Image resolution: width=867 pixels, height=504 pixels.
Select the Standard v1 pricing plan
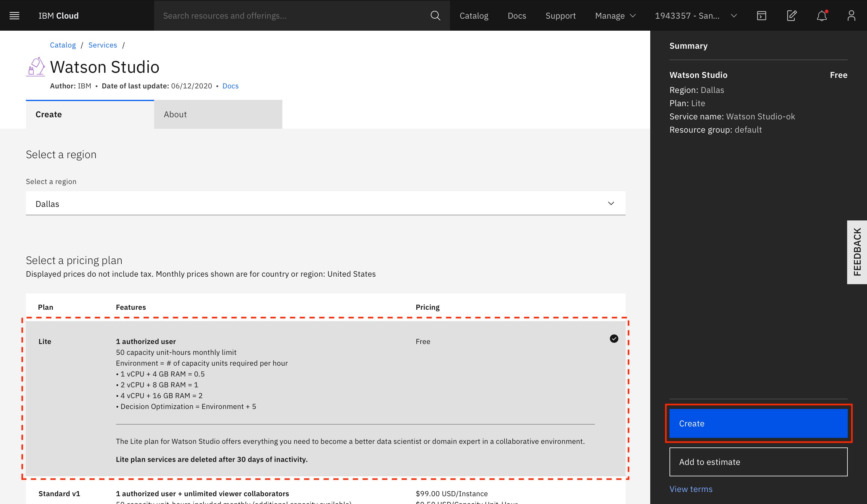59,493
